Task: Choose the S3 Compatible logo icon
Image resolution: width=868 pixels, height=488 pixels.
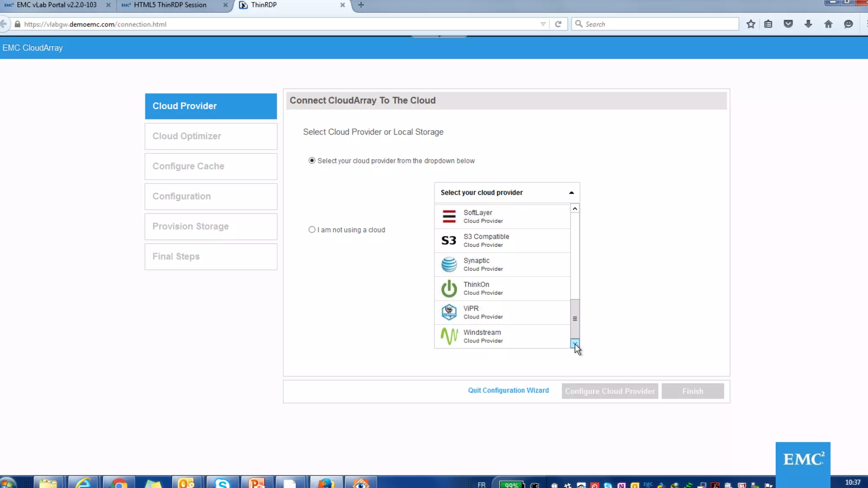Action: click(449, 241)
